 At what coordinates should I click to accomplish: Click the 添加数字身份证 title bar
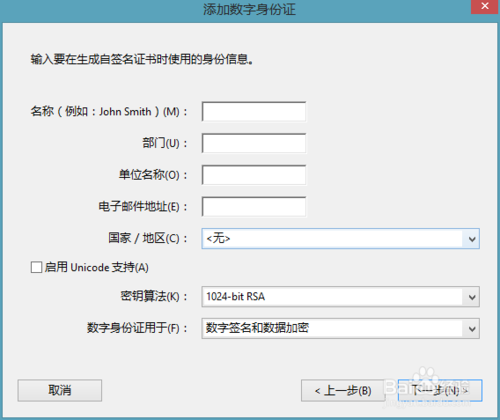click(x=249, y=9)
